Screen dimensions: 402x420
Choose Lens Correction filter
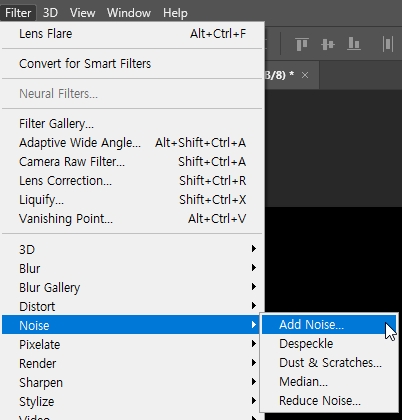[x=132, y=181]
